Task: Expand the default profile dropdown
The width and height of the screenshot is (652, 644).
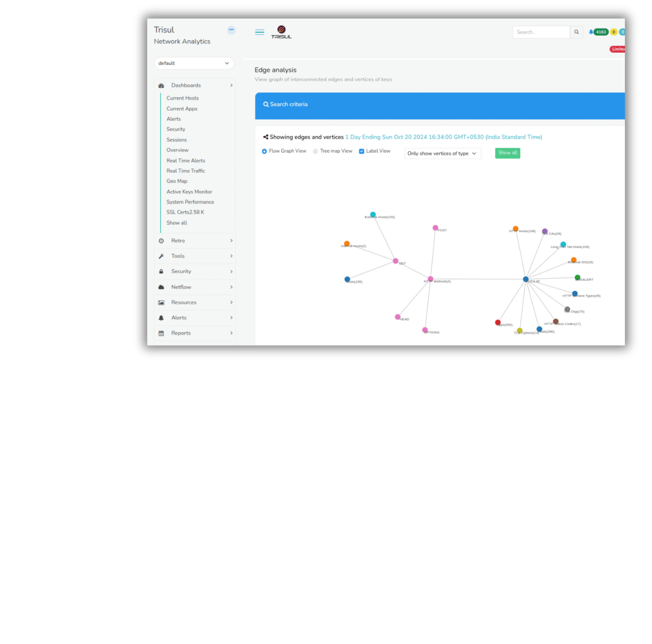Action: pos(193,63)
